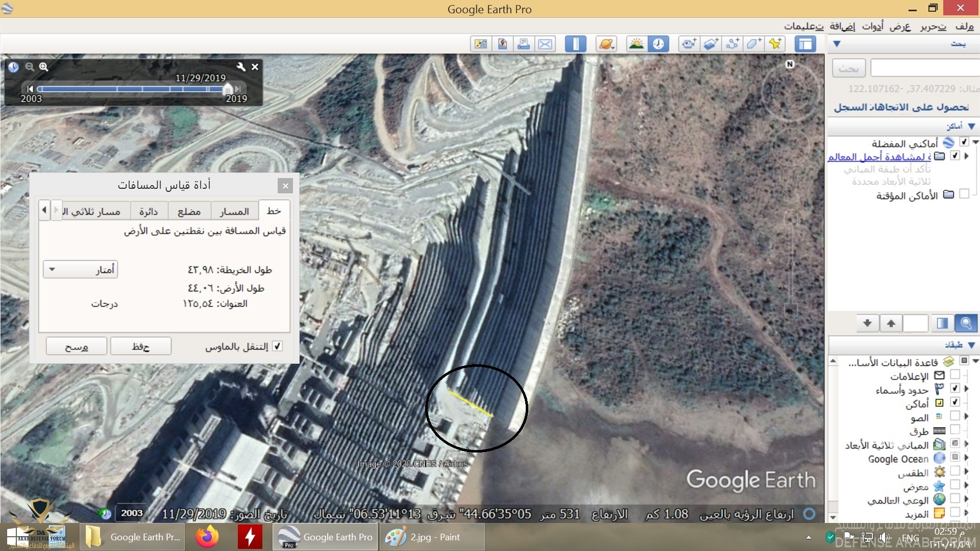
Task: Click the Add Image Overlay icon
Action: pos(711,44)
